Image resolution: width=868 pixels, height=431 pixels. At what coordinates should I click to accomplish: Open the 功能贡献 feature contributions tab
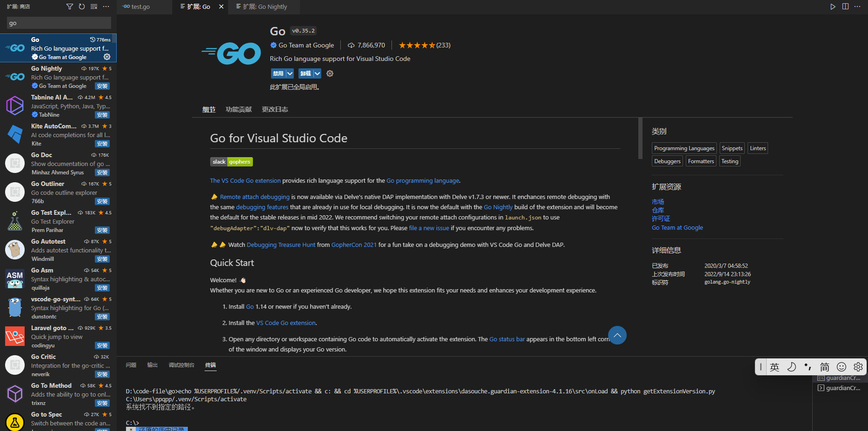239,109
